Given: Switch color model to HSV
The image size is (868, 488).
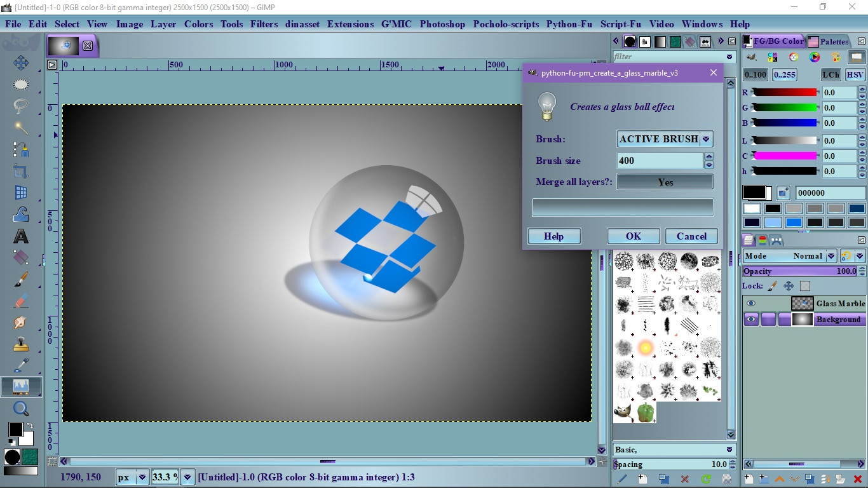Looking at the screenshot, I should pos(855,74).
